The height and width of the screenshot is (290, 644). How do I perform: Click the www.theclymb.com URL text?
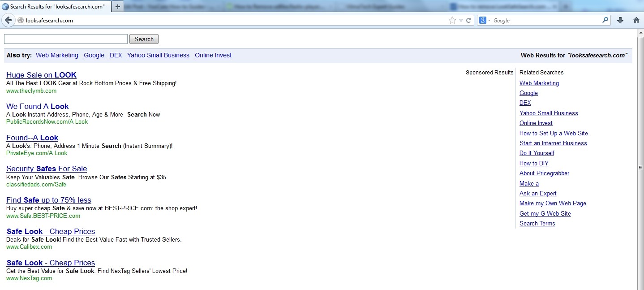pyautogui.click(x=31, y=91)
